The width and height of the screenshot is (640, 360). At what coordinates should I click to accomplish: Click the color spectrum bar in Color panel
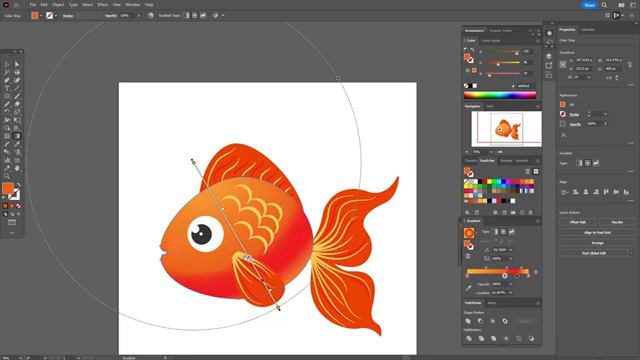pos(500,96)
